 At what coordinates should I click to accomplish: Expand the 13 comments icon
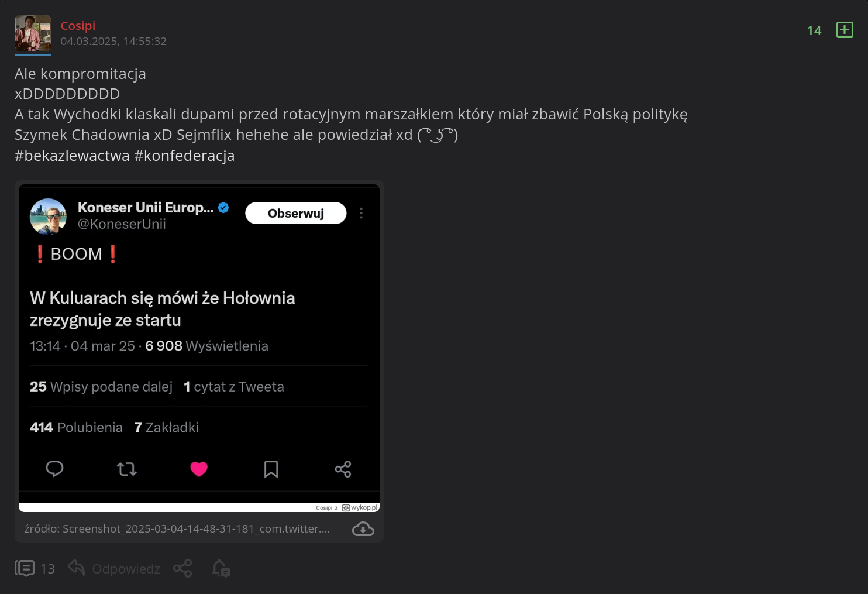click(25, 568)
